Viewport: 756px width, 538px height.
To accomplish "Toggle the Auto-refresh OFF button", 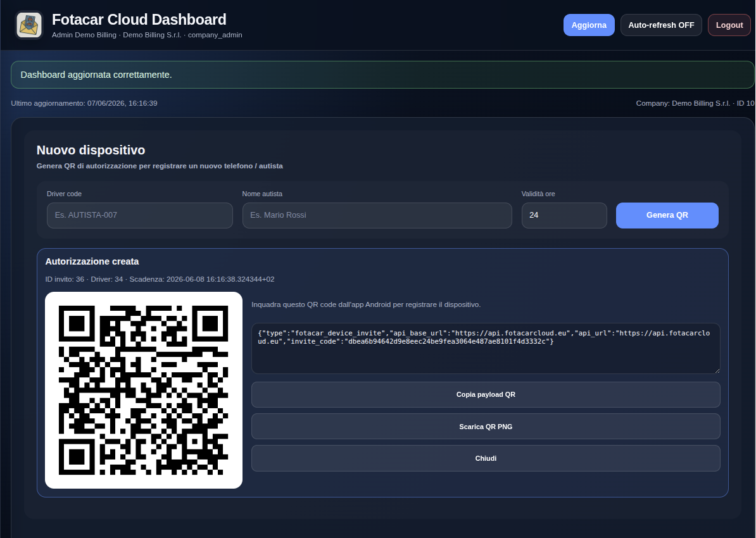I will pos(661,25).
